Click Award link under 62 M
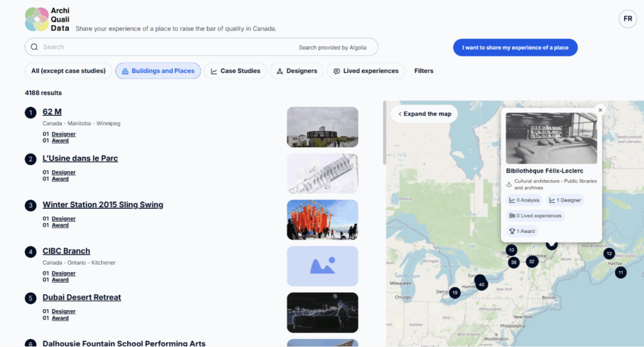The image size is (644, 347). 60,140
